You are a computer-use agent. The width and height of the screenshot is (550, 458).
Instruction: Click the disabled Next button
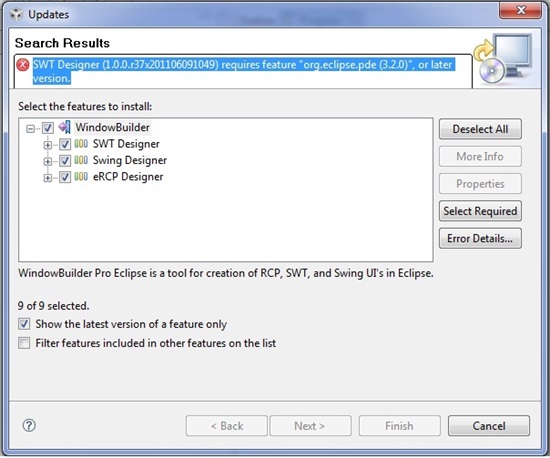click(x=310, y=426)
